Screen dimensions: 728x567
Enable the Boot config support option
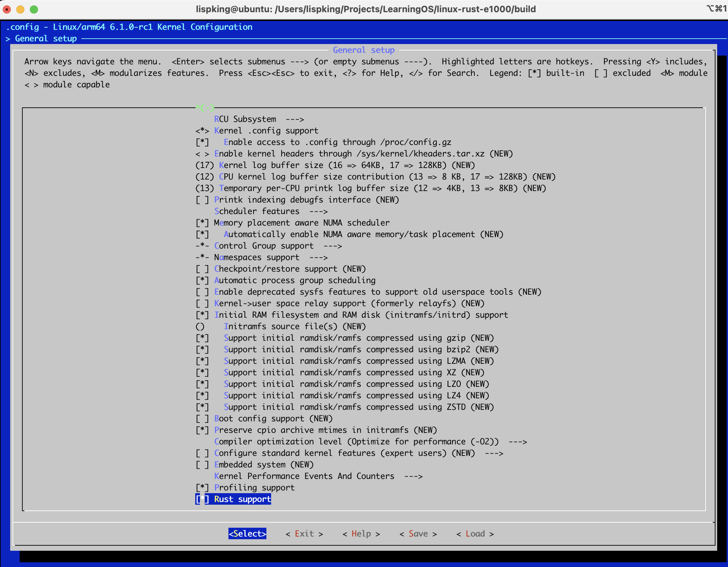(202, 418)
